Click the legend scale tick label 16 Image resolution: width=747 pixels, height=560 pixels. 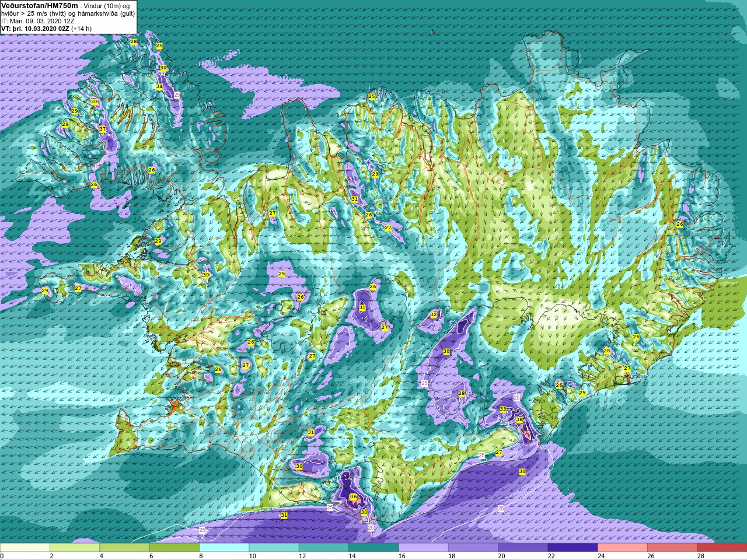coord(402,556)
